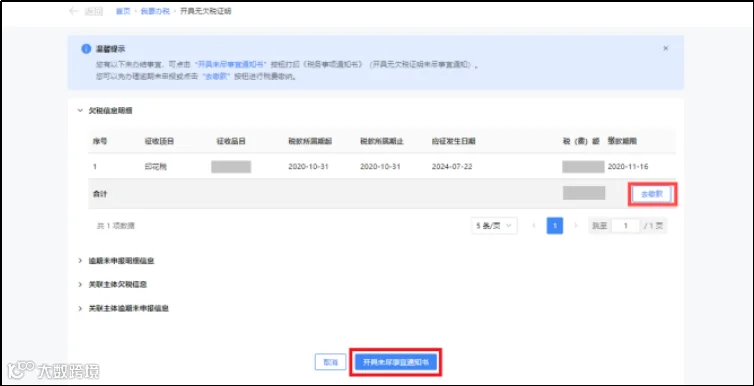Image resolution: width=754 pixels, height=386 pixels.
Task: Expand the 逾期未申报明细信息 section
Action: (x=80, y=261)
